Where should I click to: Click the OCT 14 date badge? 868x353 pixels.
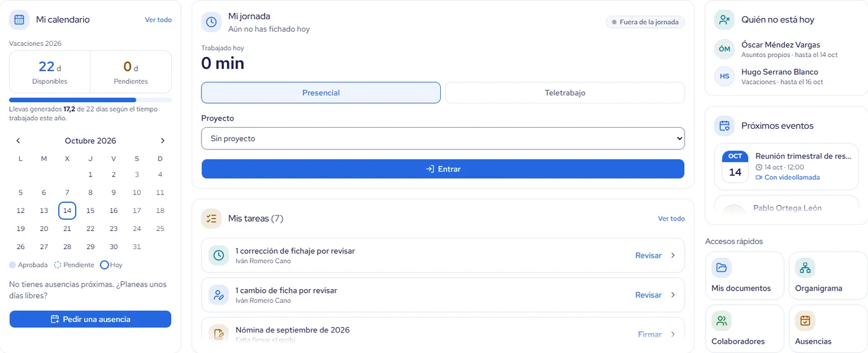point(735,166)
